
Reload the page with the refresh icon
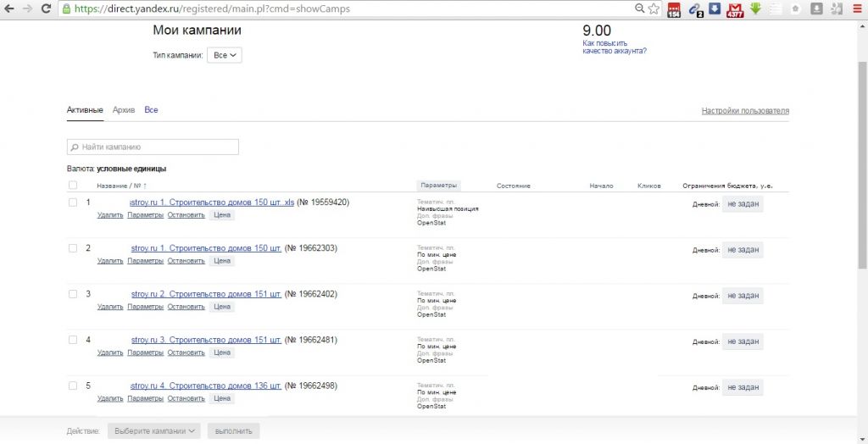tap(47, 8)
